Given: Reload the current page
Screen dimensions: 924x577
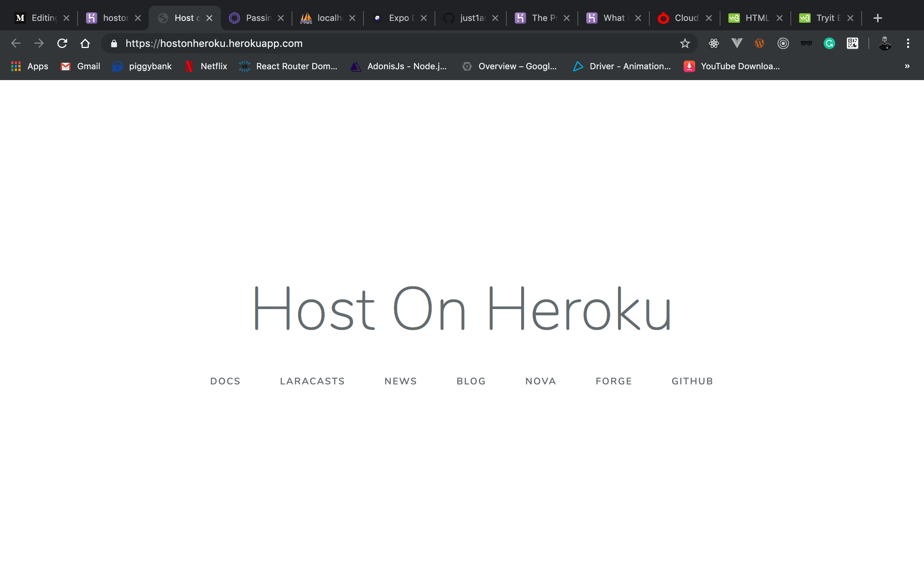Looking at the screenshot, I should (x=62, y=43).
